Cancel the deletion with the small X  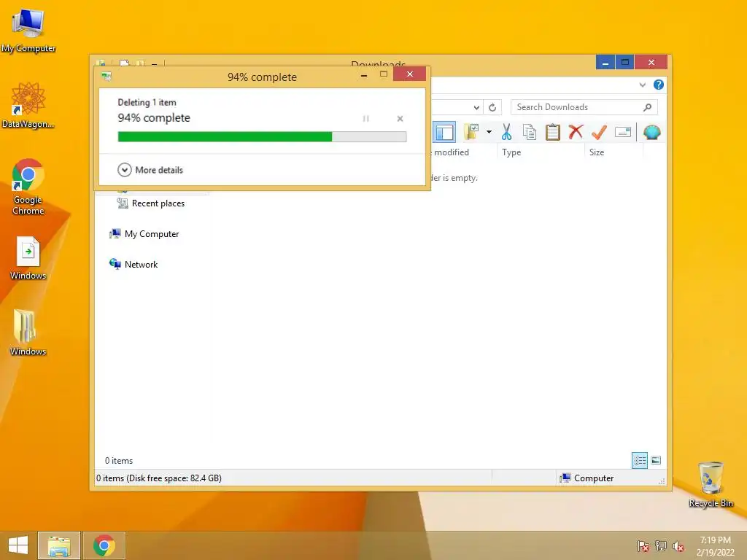[x=400, y=119]
